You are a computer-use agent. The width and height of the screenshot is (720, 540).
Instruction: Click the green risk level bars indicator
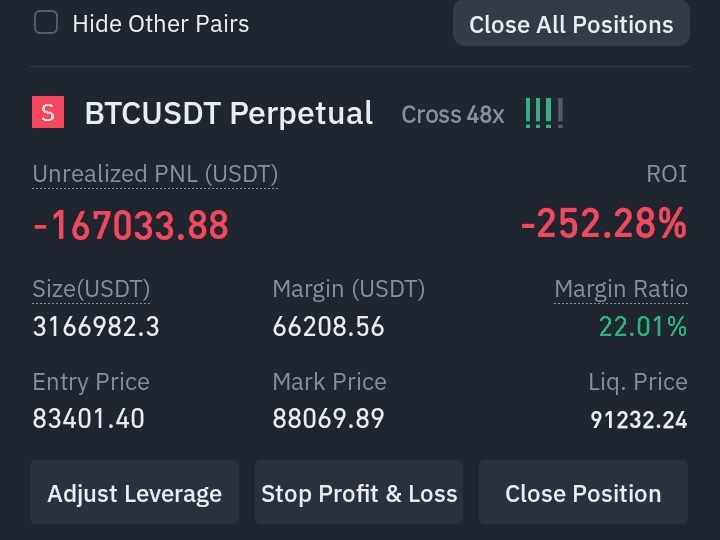click(544, 113)
